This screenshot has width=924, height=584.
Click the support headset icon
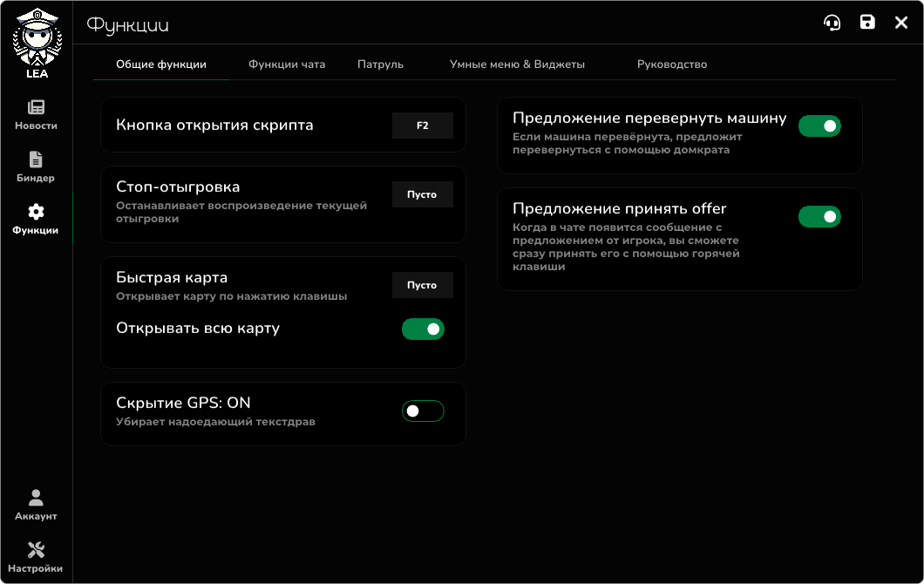tap(832, 23)
